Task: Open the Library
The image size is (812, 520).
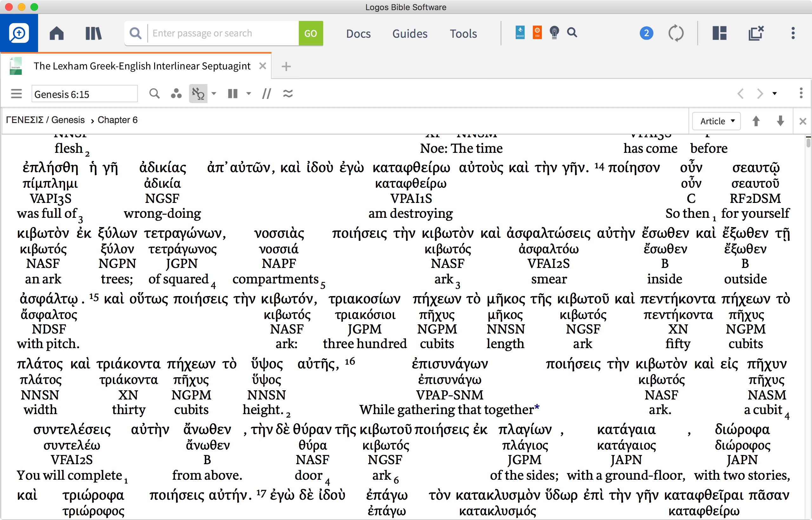Action: [x=94, y=33]
